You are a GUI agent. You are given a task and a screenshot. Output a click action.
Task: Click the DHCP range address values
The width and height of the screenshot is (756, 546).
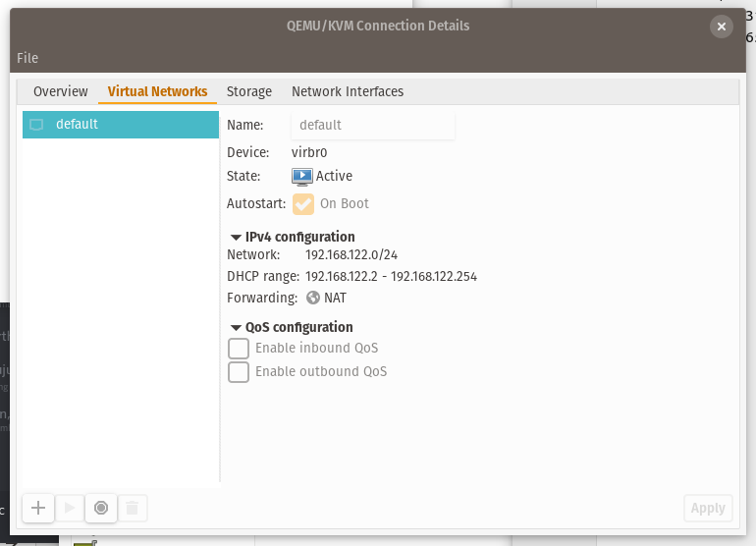click(391, 276)
